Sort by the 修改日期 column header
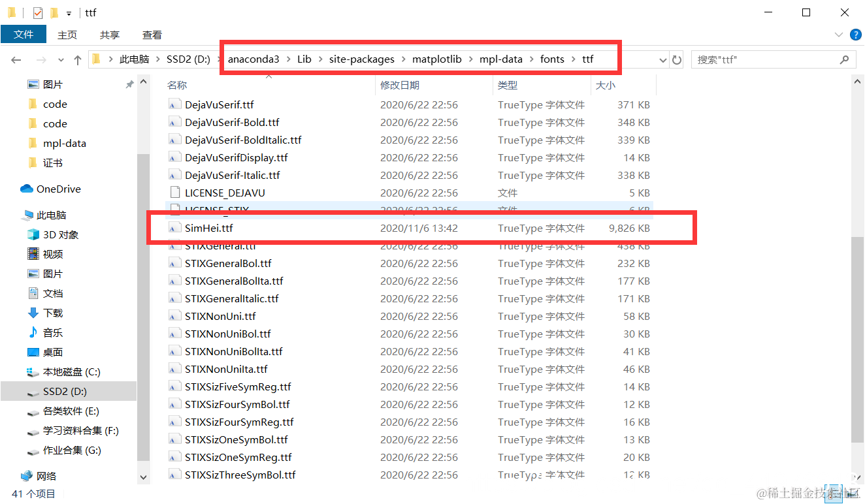This screenshot has width=865, height=504. [x=400, y=85]
